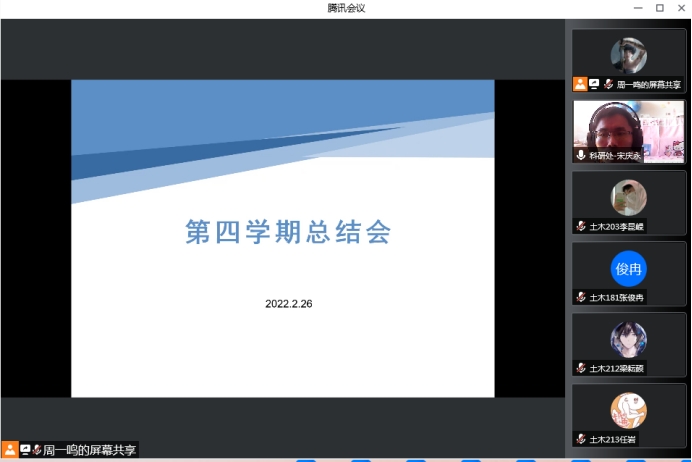
Task: Maximize the 腾讯会议 window
Action: point(659,8)
